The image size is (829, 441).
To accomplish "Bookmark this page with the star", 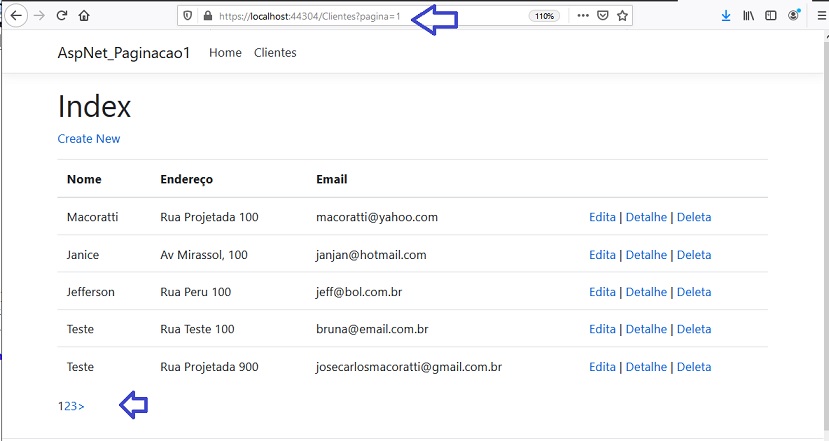I will point(622,16).
